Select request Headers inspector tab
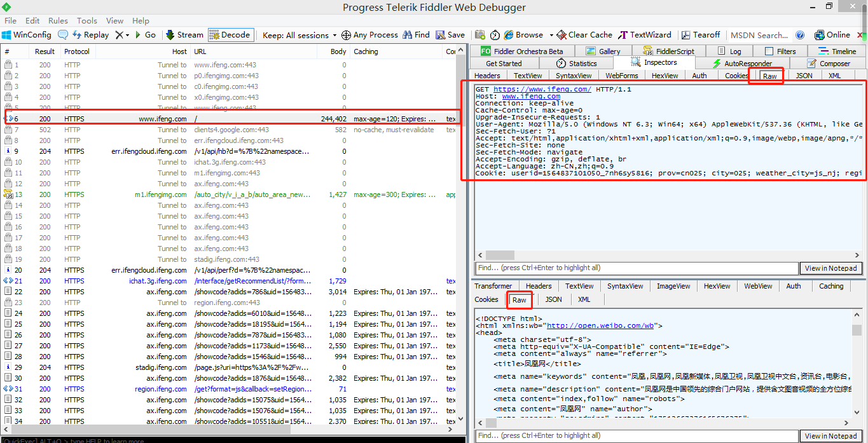Image resolution: width=868 pixels, height=443 pixels. click(487, 76)
